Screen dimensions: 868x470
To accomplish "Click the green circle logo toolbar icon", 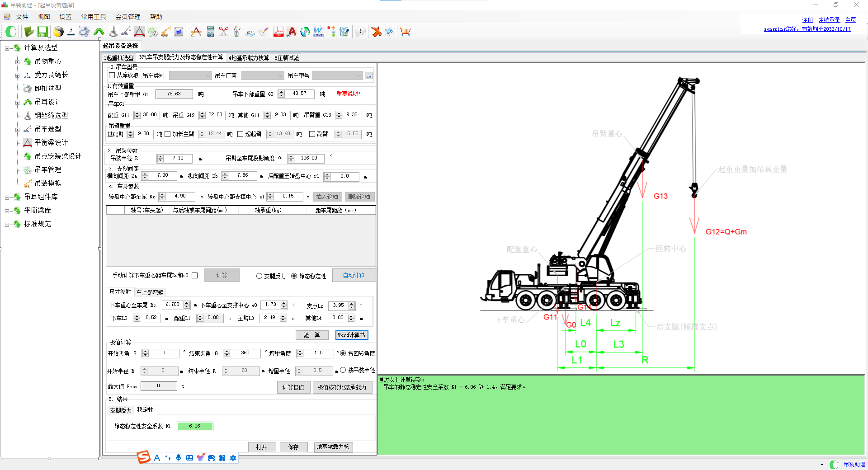I will 11,32.
